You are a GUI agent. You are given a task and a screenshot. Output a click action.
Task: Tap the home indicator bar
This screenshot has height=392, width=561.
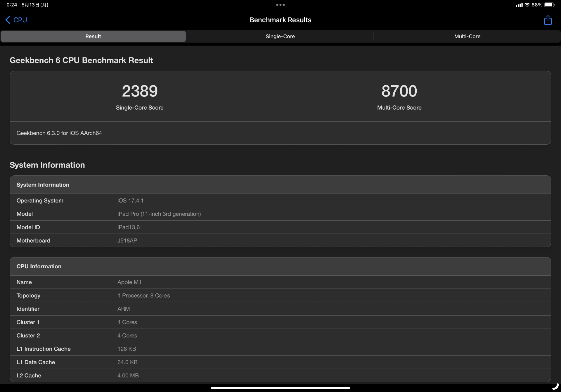[280, 388]
